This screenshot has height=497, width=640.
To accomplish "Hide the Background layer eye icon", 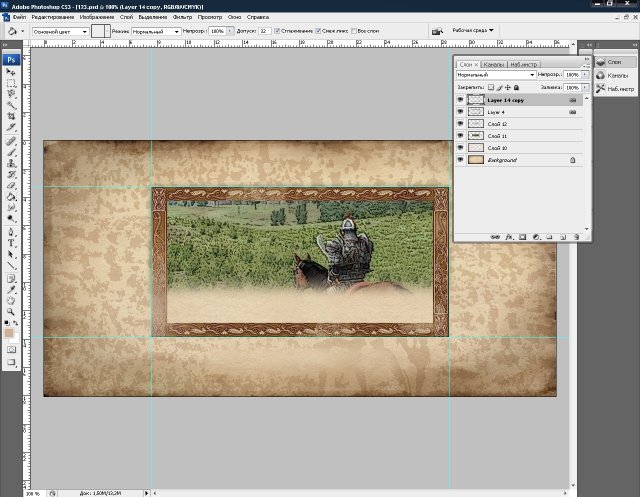I will (460, 160).
